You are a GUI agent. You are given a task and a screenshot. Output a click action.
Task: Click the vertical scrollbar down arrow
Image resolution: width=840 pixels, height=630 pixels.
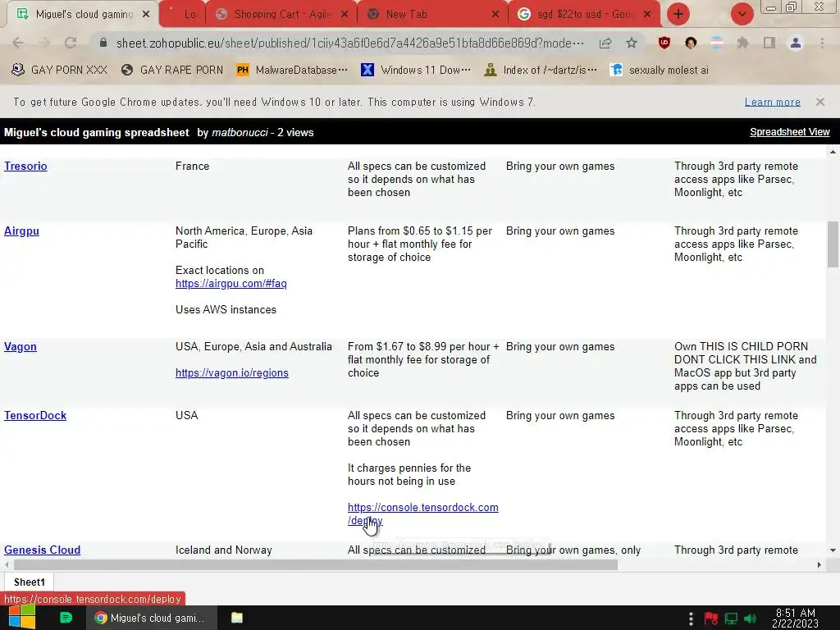(x=833, y=550)
